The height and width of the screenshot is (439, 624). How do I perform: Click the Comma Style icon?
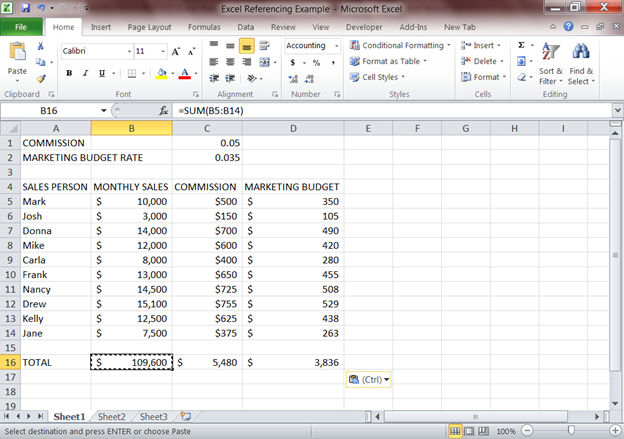pos(333,62)
